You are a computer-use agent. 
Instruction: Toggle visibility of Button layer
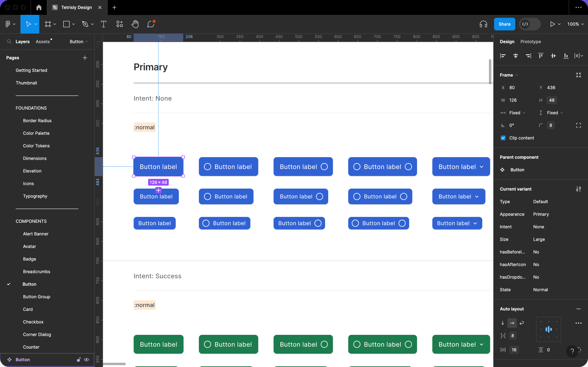(86, 359)
